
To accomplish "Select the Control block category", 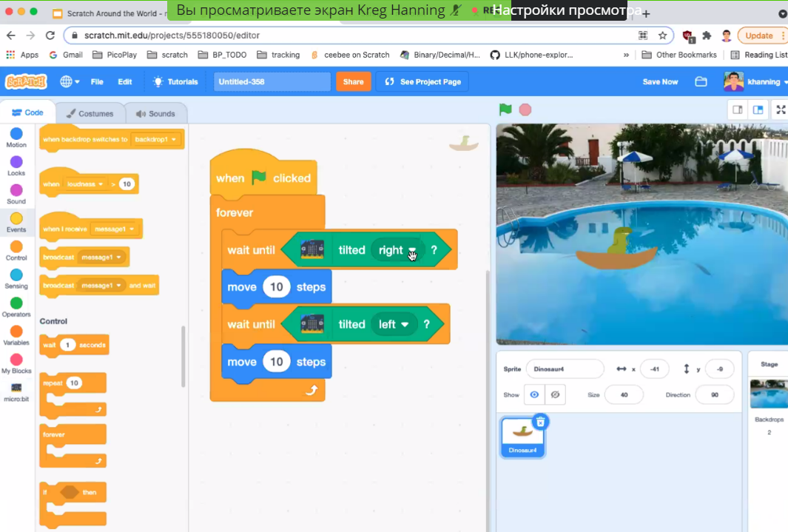I will (x=16, y=250).
